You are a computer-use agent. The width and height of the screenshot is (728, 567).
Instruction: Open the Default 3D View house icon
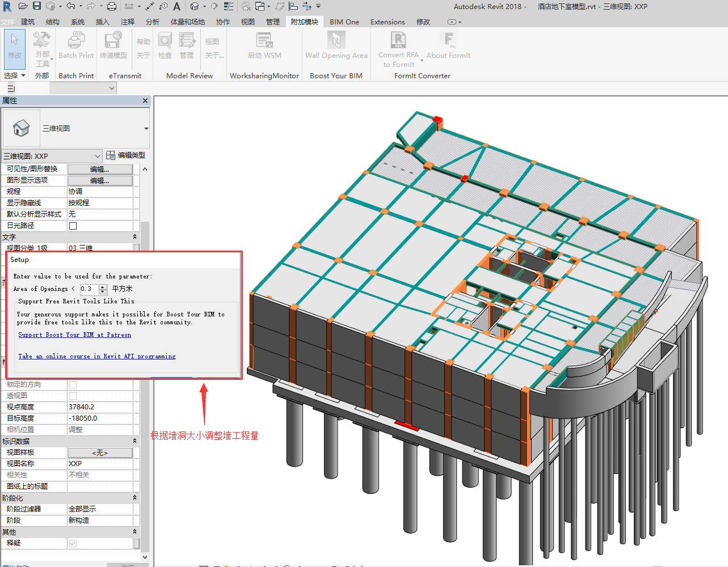coord(195,6)
